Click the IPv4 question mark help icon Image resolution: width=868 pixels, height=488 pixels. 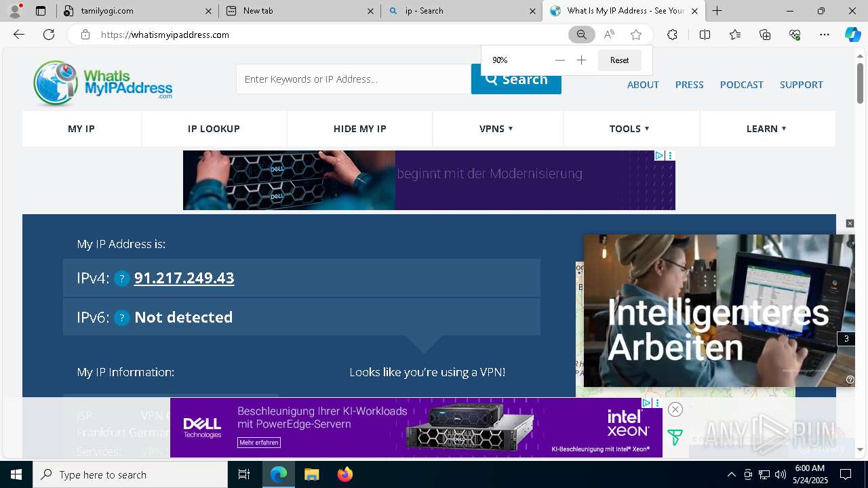[122, 279]
